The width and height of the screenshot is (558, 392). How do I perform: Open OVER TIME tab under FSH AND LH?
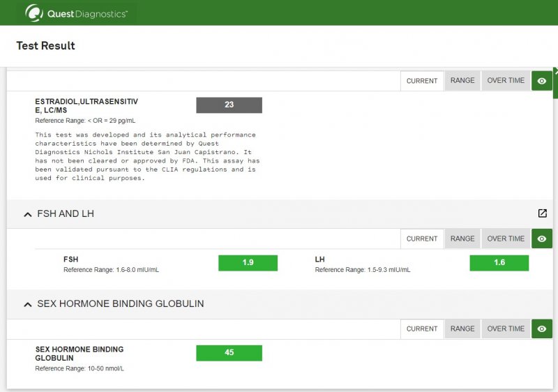point(506,239)
